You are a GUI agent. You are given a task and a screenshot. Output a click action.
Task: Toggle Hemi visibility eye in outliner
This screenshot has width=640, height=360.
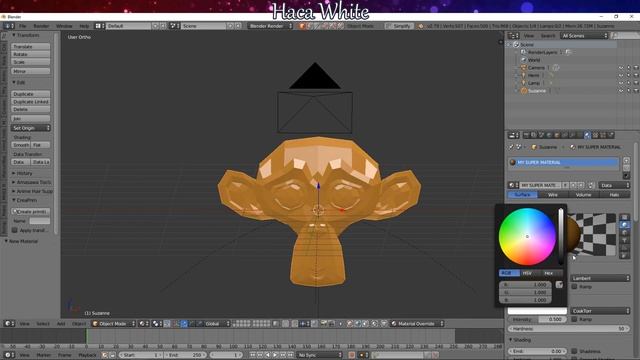tap(621, 76)
